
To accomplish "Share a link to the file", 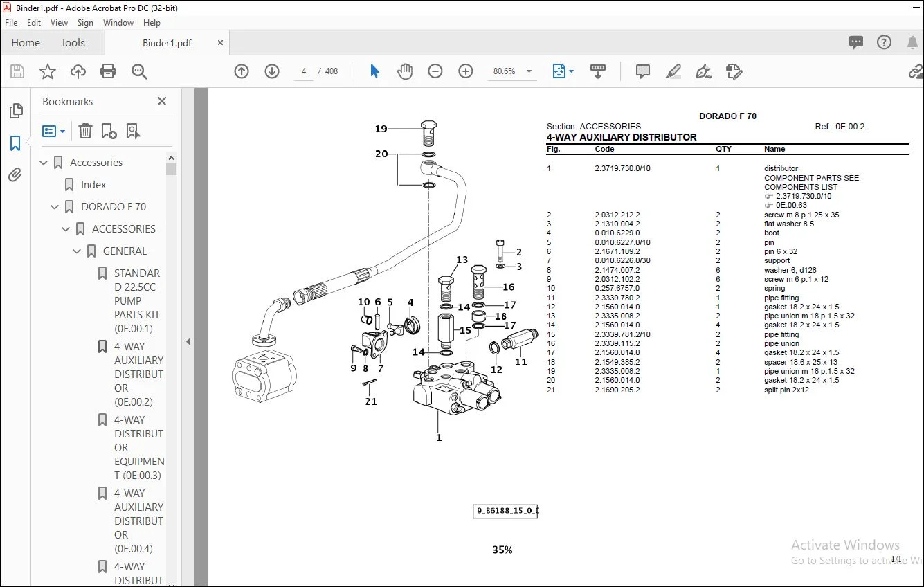I will click(x=915, y=71).
